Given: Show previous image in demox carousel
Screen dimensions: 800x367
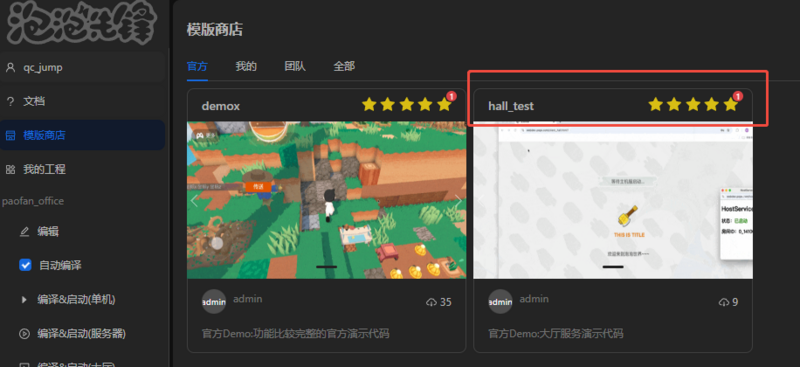Looking at the screenshot, I should coord(194,201).
